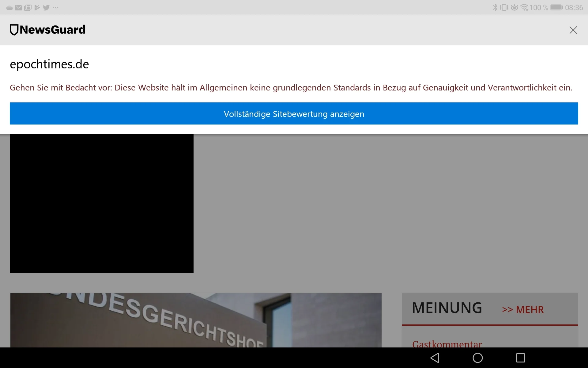
Task: Open more notifications via three dots
Action: coord(55,7)
